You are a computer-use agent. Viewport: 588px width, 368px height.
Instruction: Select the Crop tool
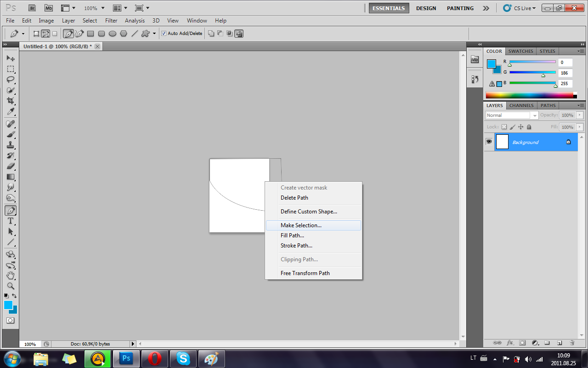pyautogui.click(x=11, y=101)
